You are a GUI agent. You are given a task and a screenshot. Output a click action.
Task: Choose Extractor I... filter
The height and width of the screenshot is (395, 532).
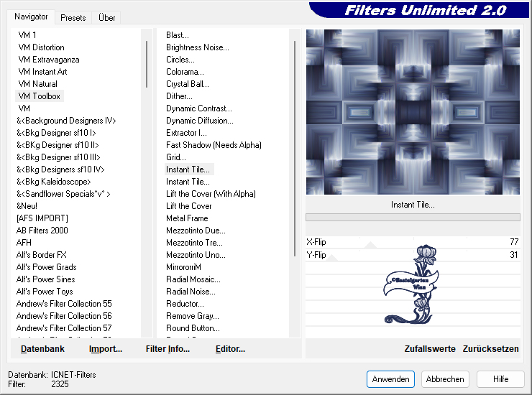coord(186,133)
